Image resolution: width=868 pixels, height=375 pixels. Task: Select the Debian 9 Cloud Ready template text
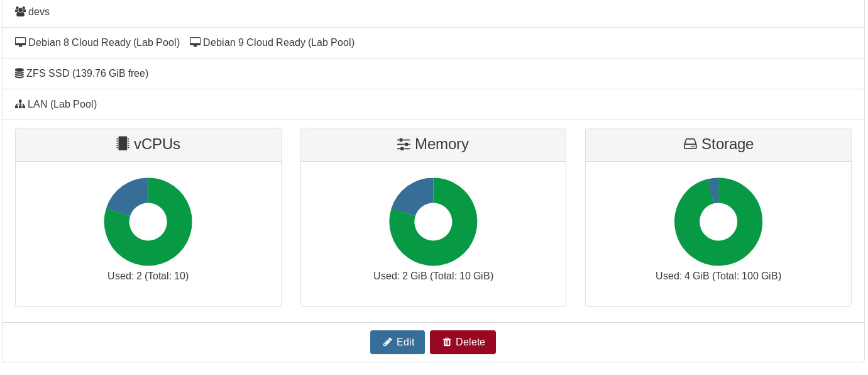click(x=278, y=42)
